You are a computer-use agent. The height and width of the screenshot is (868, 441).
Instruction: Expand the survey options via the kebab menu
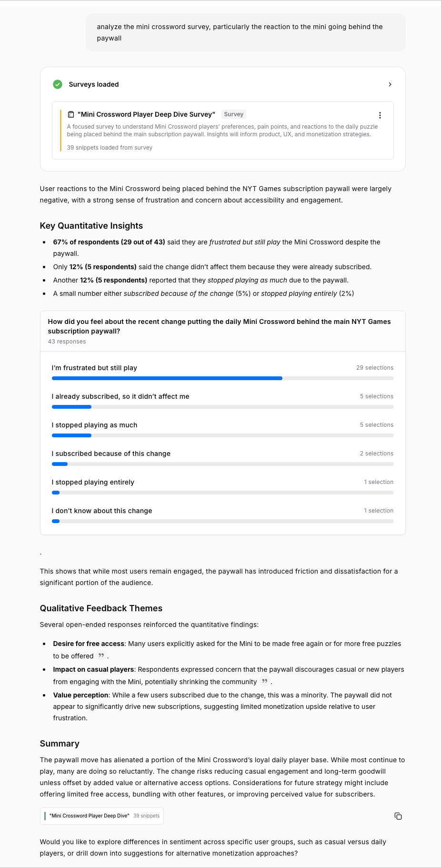tap(380, 115)
